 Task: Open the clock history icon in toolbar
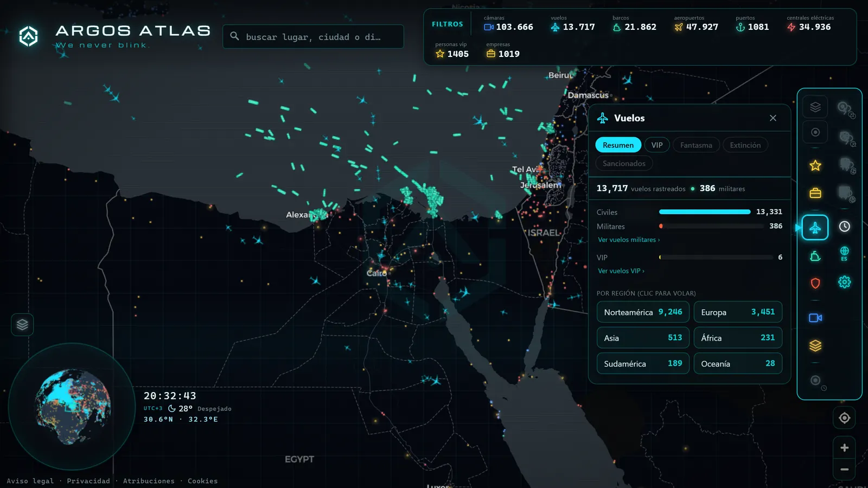(x=845, y=227)
